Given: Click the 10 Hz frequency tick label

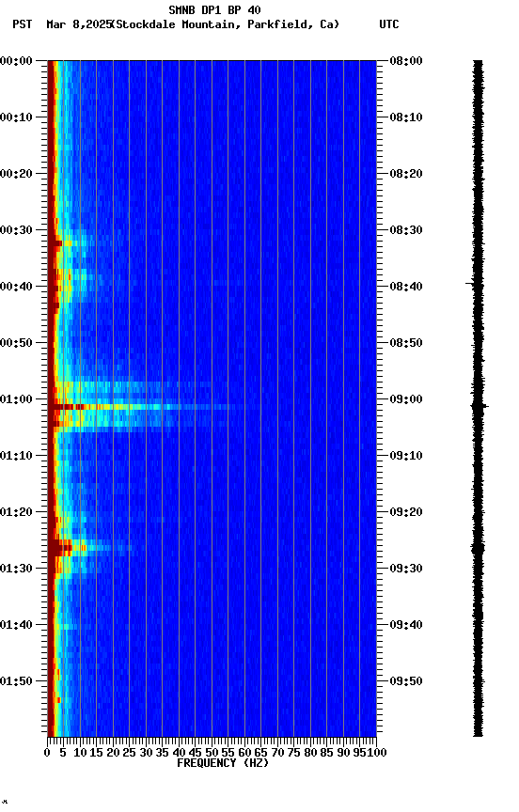Looking at the screenshot, I should (x=80, y=753).
